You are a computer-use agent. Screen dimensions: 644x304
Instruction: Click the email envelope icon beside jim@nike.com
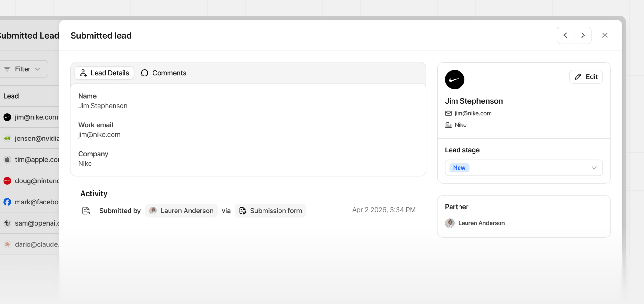point(448,113)
